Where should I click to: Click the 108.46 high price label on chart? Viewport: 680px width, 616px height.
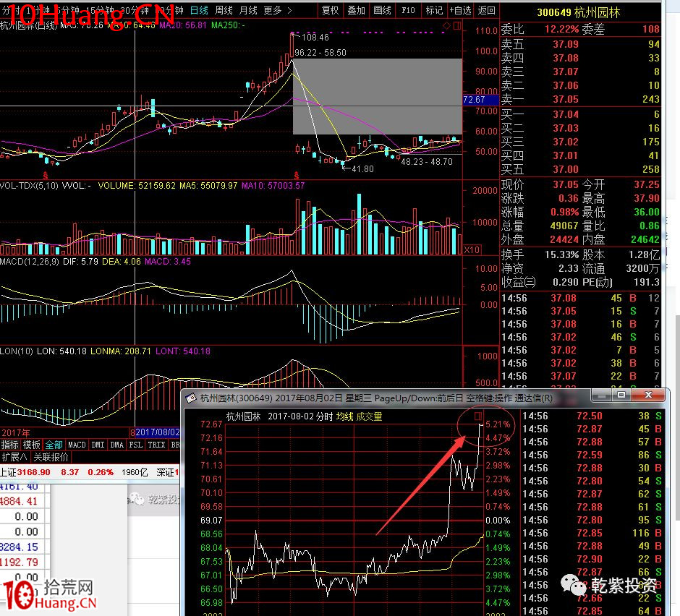(315, 38)
